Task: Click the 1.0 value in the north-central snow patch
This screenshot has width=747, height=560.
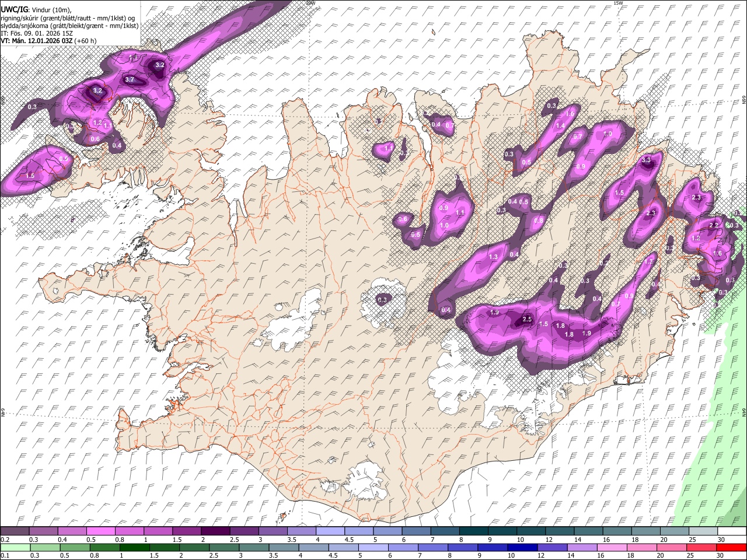Action: tap(444, 226)
